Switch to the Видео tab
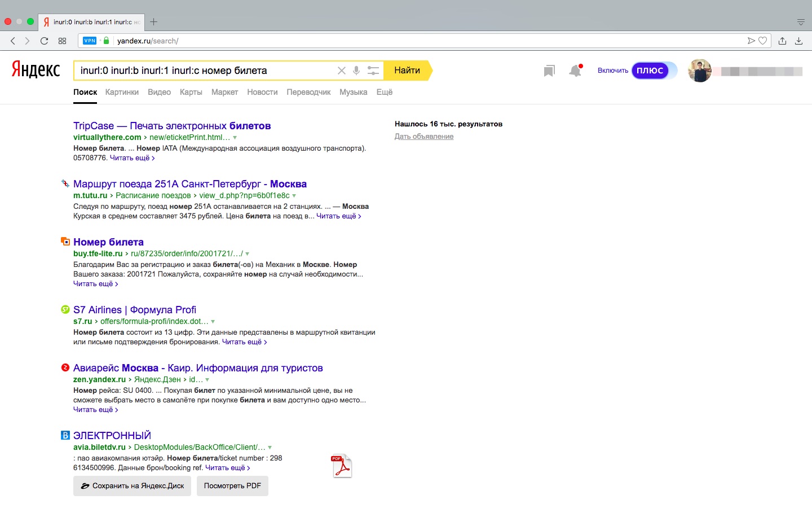This screenshot has height=508, width=812. pos(159,92)
